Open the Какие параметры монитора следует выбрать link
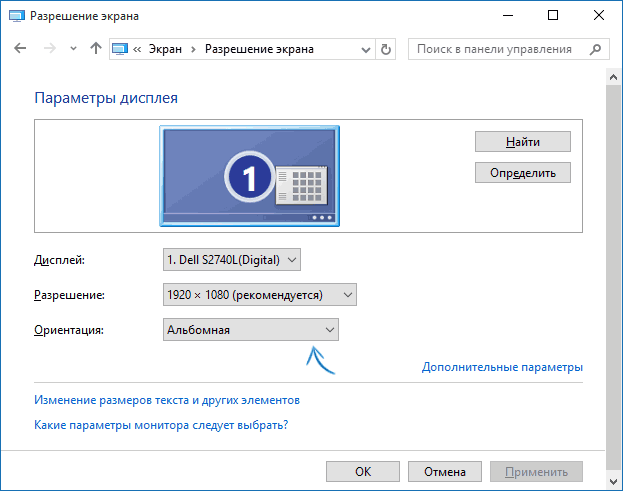Viewport: 623px width, 491px height. pos(161,425)
